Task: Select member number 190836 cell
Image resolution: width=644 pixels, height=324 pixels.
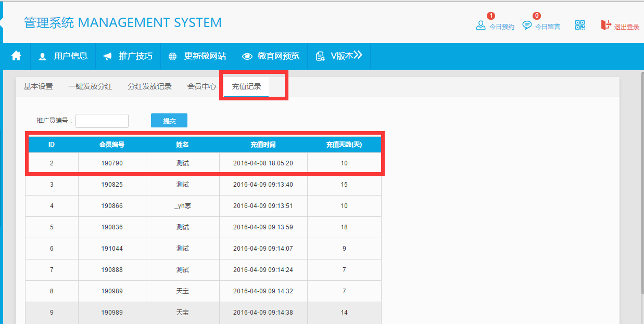Action: pos(112,227)
